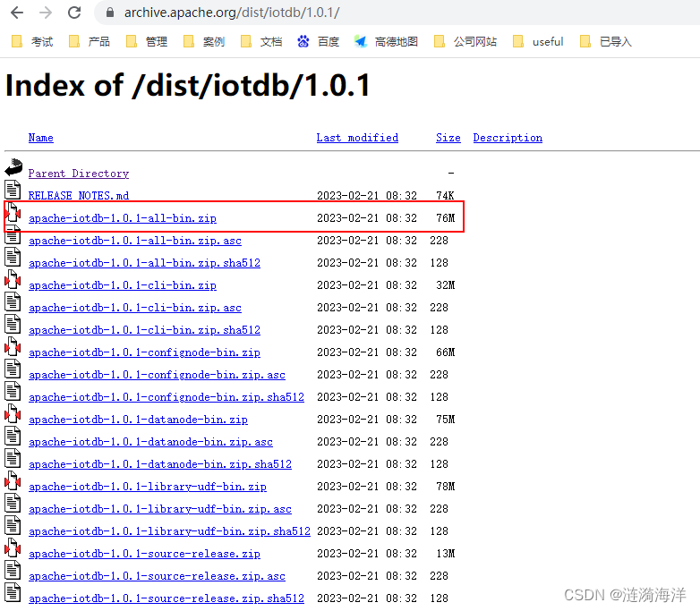Click the text file icon beside source-release.zip.asc
Image resolution: width=700 pixels, height=611 pixels.
click(x=13, y=570)
